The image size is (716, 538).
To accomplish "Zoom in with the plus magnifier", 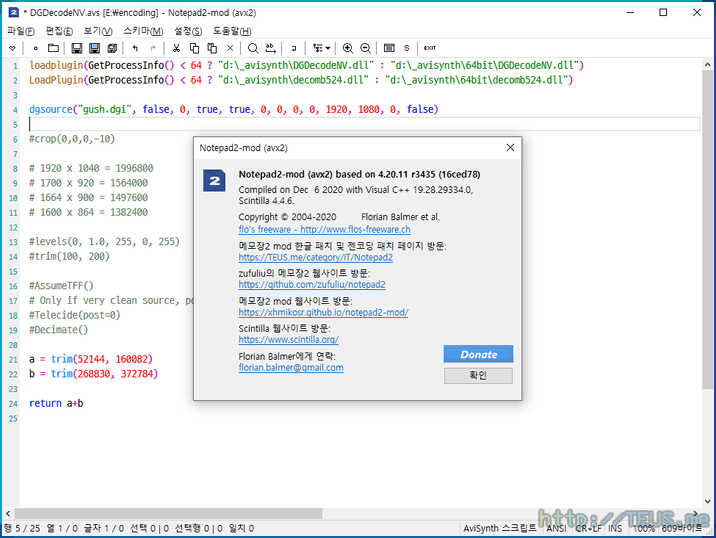I will tap(348, 48).
